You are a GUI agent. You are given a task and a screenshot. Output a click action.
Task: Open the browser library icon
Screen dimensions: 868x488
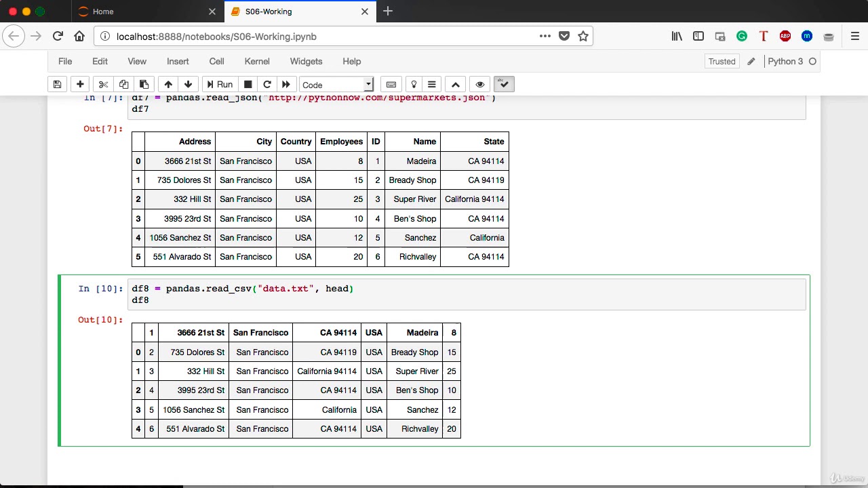tap(677, 37)
